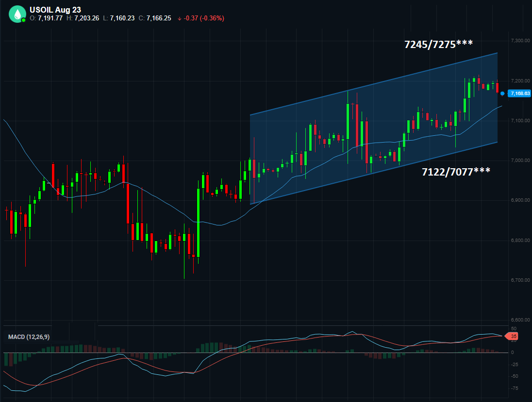The width and height of the screenshot is (532, 402).
Task: Click the 7,200.00 price axis label
Action: (x=520, y=80)
